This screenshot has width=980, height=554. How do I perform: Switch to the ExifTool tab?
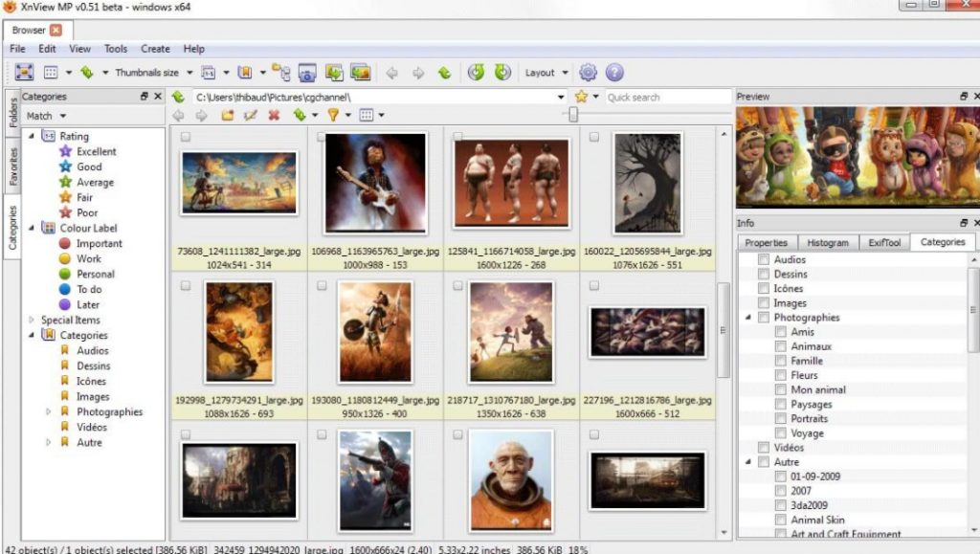pos(884,242)
